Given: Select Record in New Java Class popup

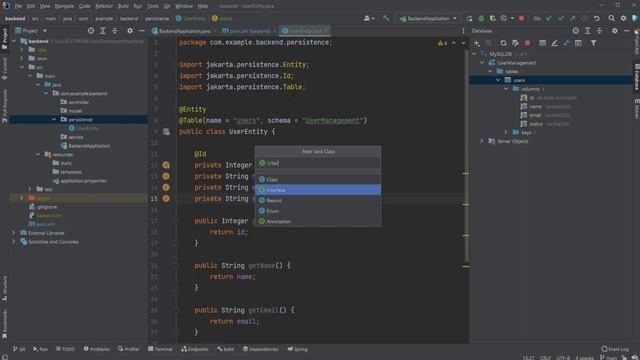Looking at the screenshot, I should 318,200.
